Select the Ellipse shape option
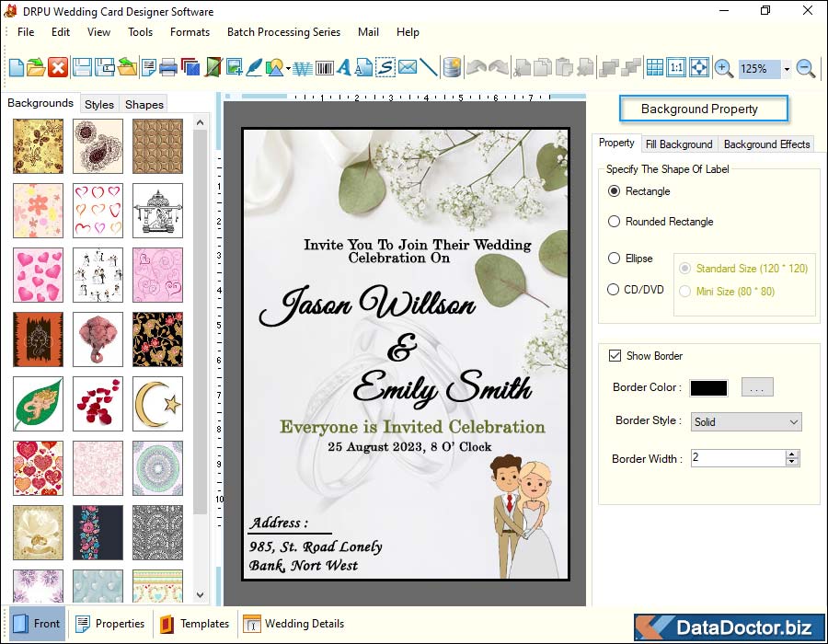The image size is (828, 644). [614, 259]
